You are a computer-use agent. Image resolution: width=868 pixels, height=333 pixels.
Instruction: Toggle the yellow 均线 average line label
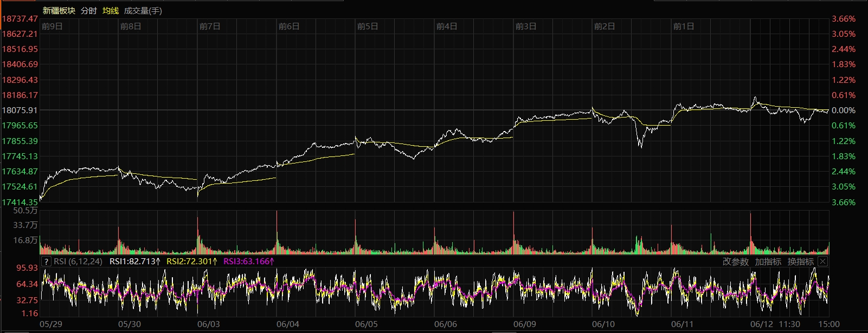tap(111, 11)
